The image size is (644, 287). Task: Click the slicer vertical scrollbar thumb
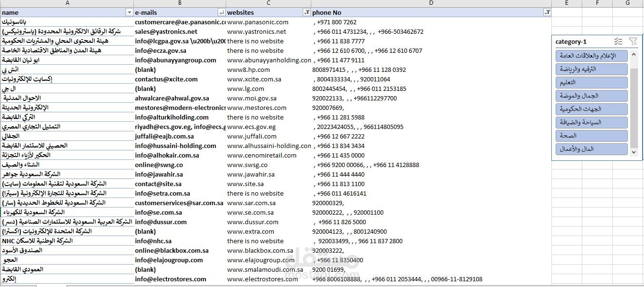634,108
